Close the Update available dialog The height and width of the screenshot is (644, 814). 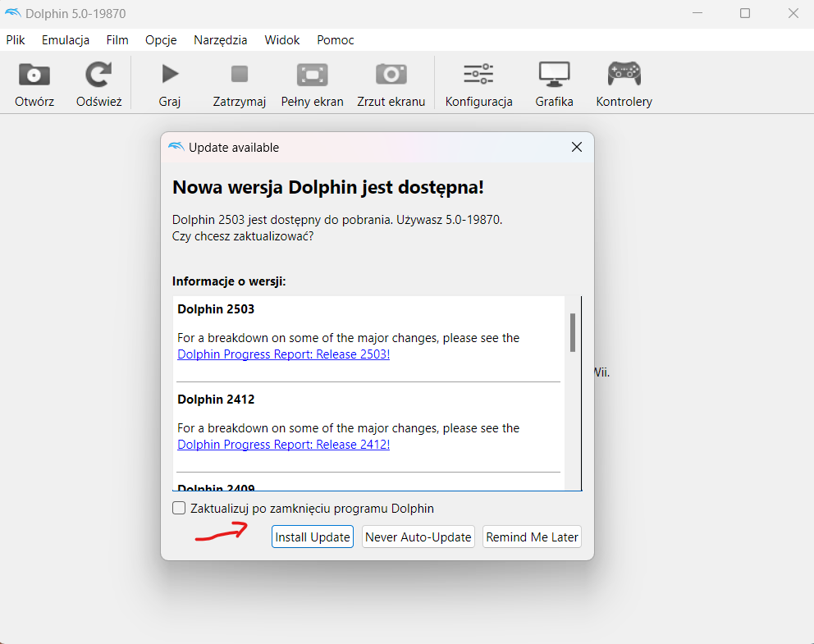(576, 148)
